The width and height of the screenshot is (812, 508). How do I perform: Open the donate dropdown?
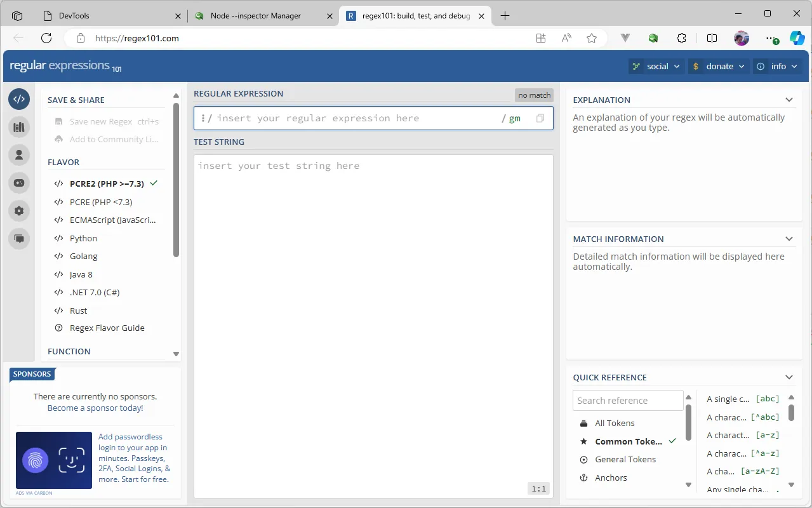click(719, 66)
